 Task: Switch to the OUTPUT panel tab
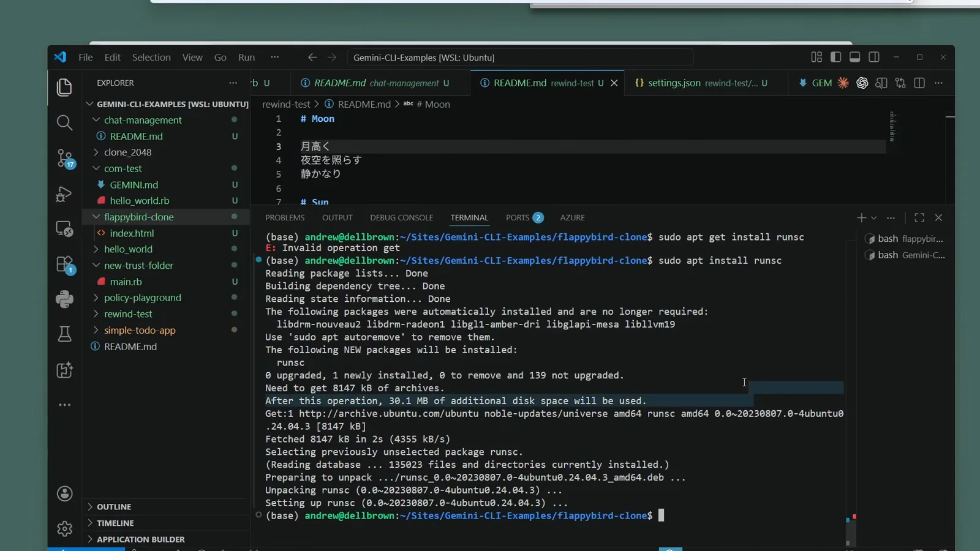(x=337, y=217)
